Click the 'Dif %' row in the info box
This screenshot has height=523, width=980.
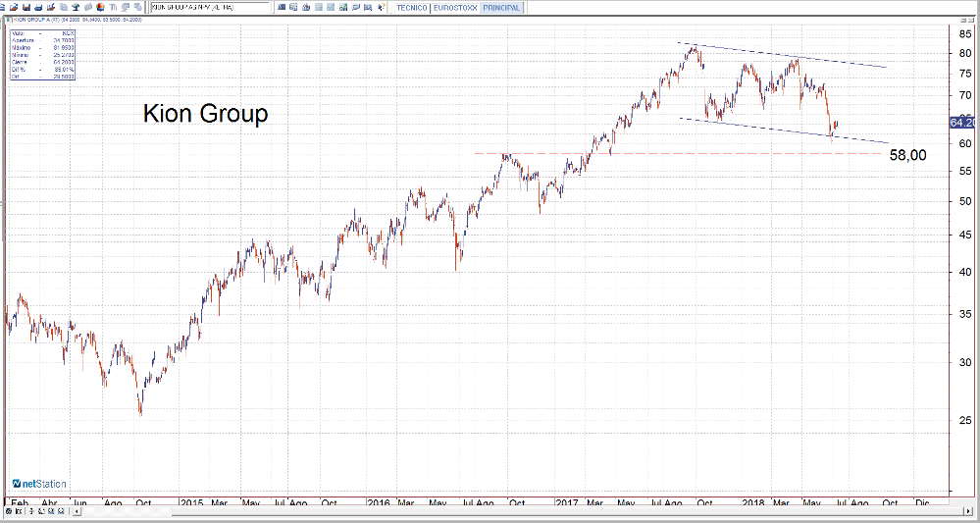[42, 69]
